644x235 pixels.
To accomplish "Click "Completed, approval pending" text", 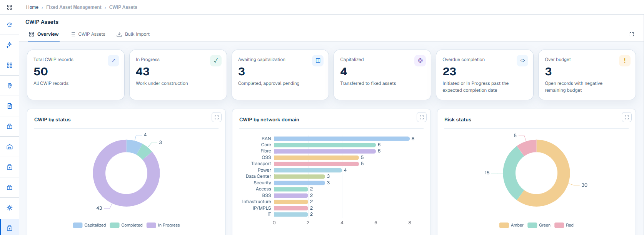I will [x=269, y=83].
